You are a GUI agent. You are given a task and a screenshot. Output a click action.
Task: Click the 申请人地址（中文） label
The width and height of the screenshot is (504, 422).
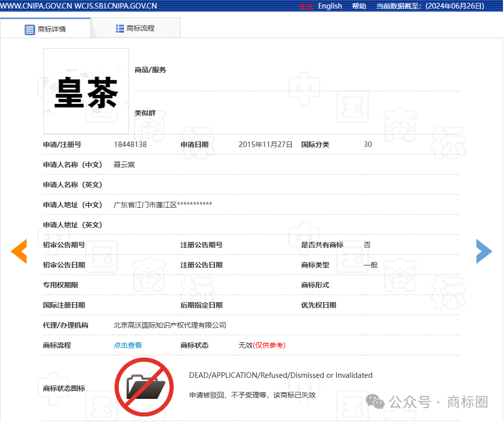(73, 205)
